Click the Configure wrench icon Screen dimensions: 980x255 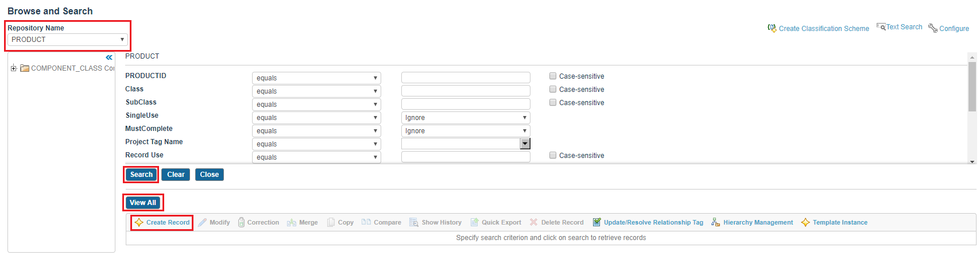click(933, 28)
